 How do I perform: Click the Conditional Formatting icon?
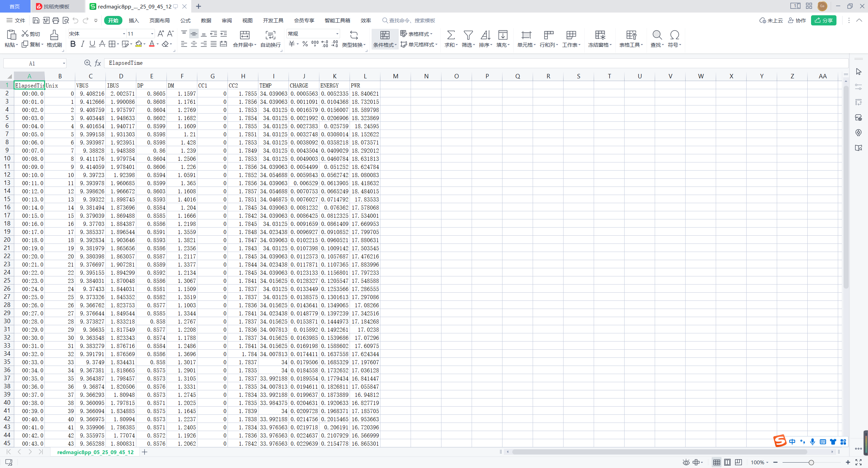[x=384, y=35]
